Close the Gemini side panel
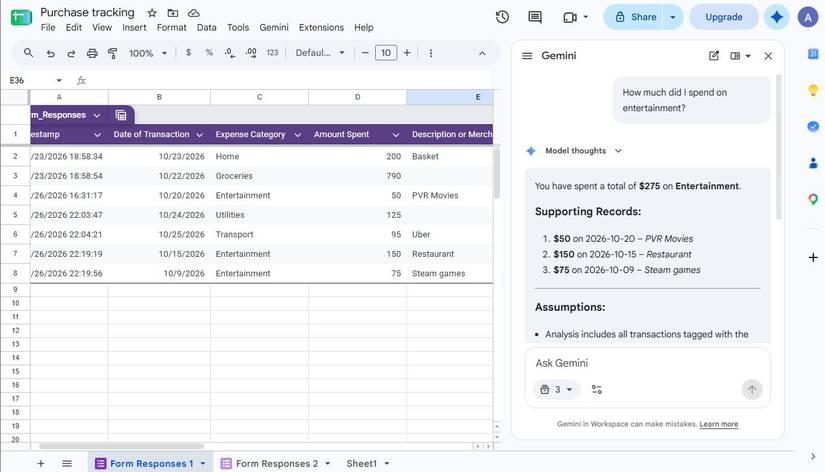The height and width of the screenshot is (472, 825). [768, 56]
